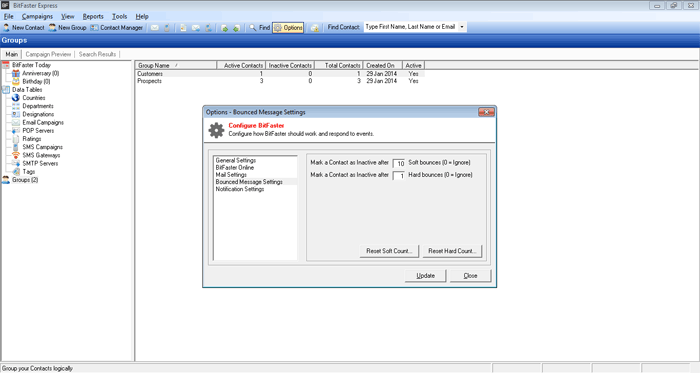Sort by Group Name column header
The width and height of the screenshot is (700, 373).
[x=176, y=65]
